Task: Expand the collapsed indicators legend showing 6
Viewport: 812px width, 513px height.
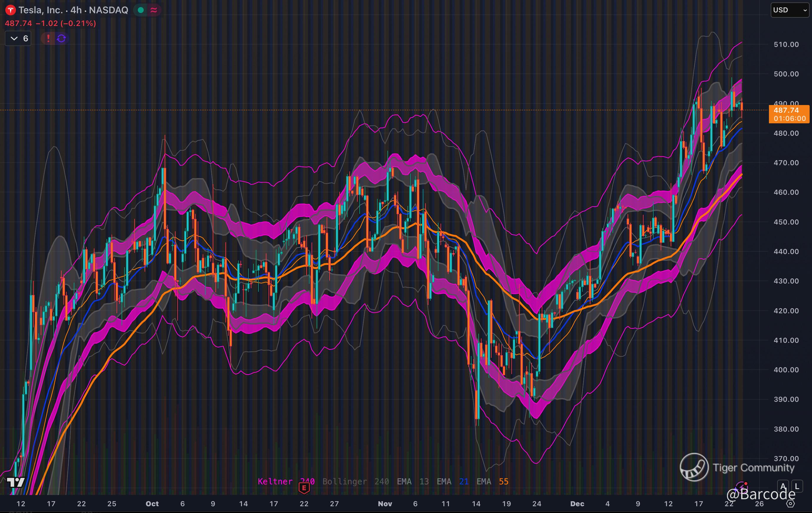Action: coord(18,38)
